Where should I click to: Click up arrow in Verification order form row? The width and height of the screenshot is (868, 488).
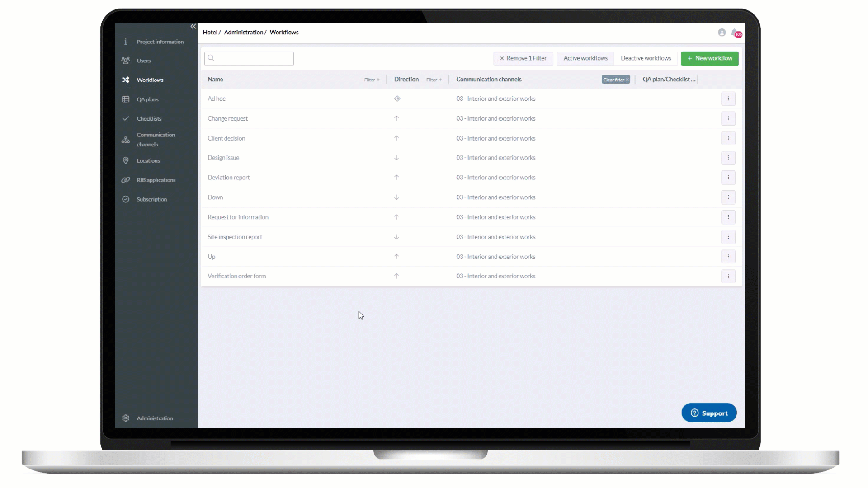(x=396, y=276)
